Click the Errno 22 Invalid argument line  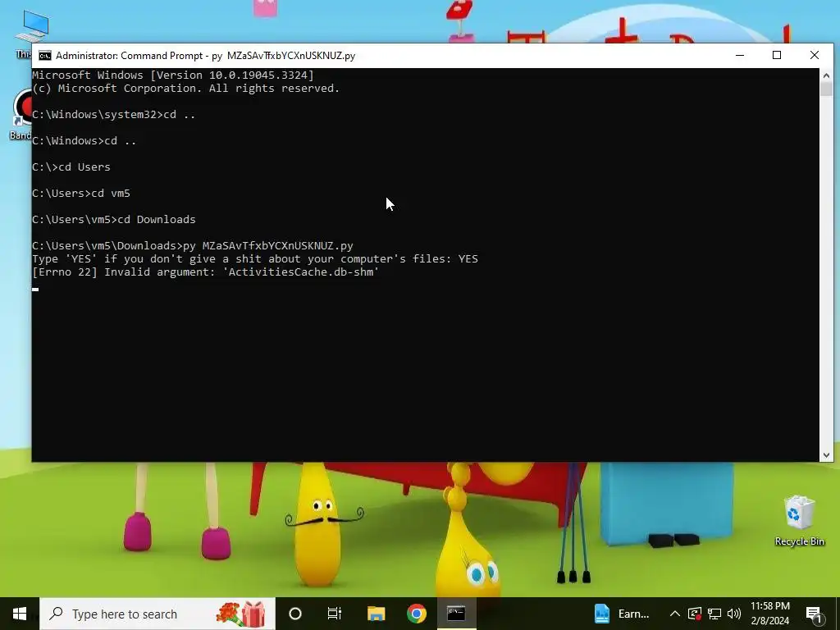coord(206,272)
